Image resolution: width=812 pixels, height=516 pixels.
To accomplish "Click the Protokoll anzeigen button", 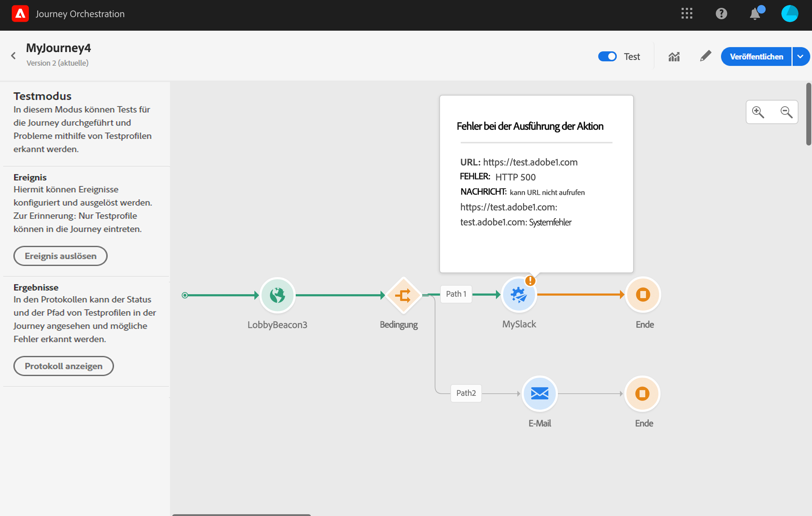I will [63, 366].
